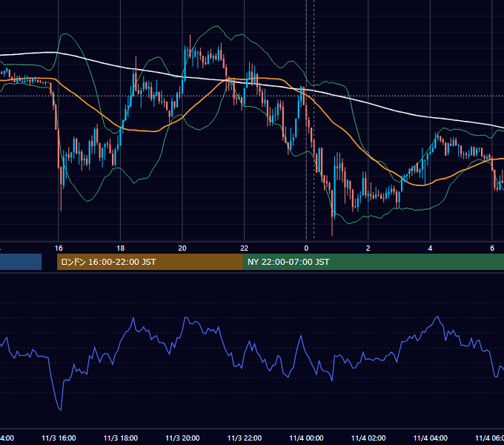Click the 0 hour label on the price chart axis
The image size is (504, 445).
click(306, 248)
